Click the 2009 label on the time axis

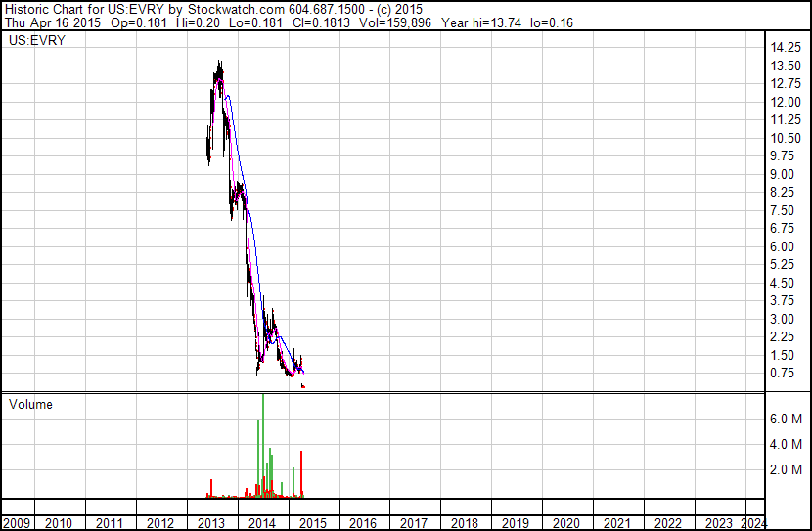point(17,523)
